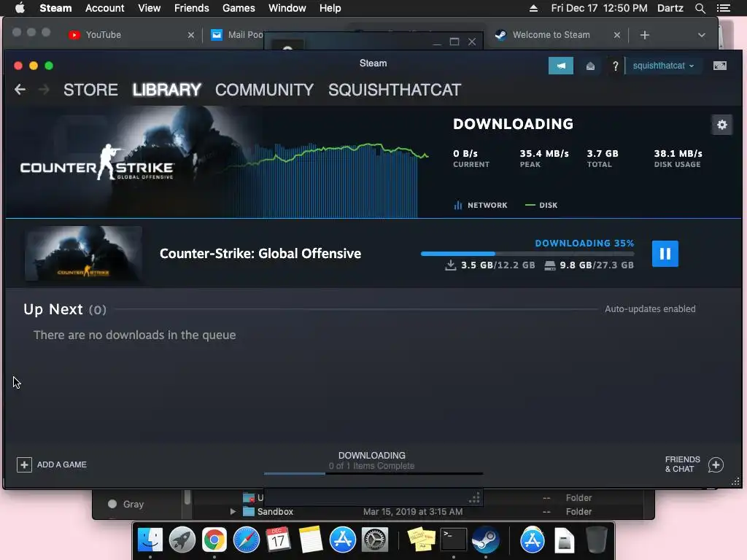Image resolution: width=747 pixels, height=560 pixels.
Task: Close the YouTube browser tab
Action: (190, 35)
